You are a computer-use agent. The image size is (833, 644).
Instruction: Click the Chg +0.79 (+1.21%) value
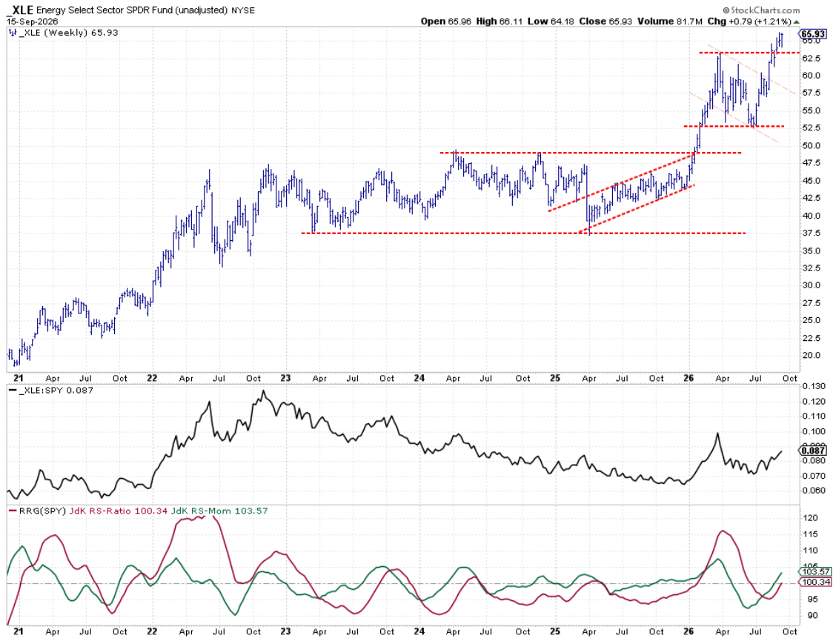[749, 21]
